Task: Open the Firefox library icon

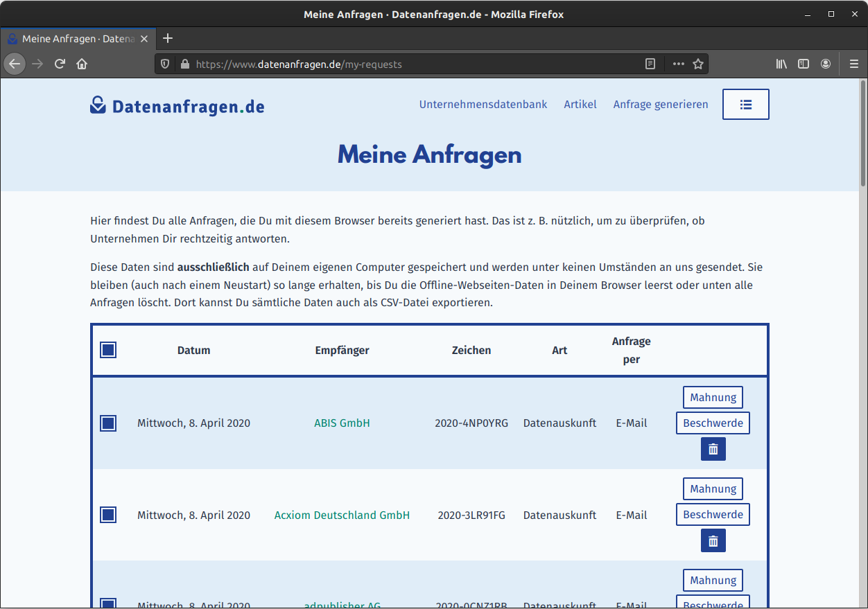Action: (x=781, y=64)
